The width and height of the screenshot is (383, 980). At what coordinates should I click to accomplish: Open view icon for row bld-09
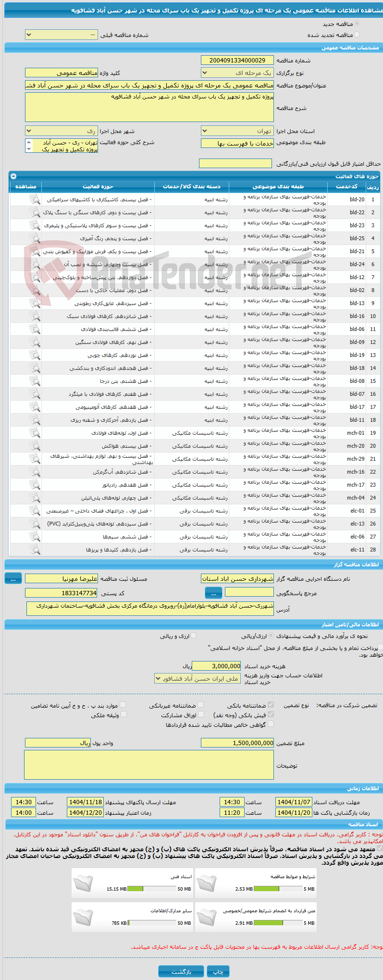pyautogui.click(x=35, y=342)
